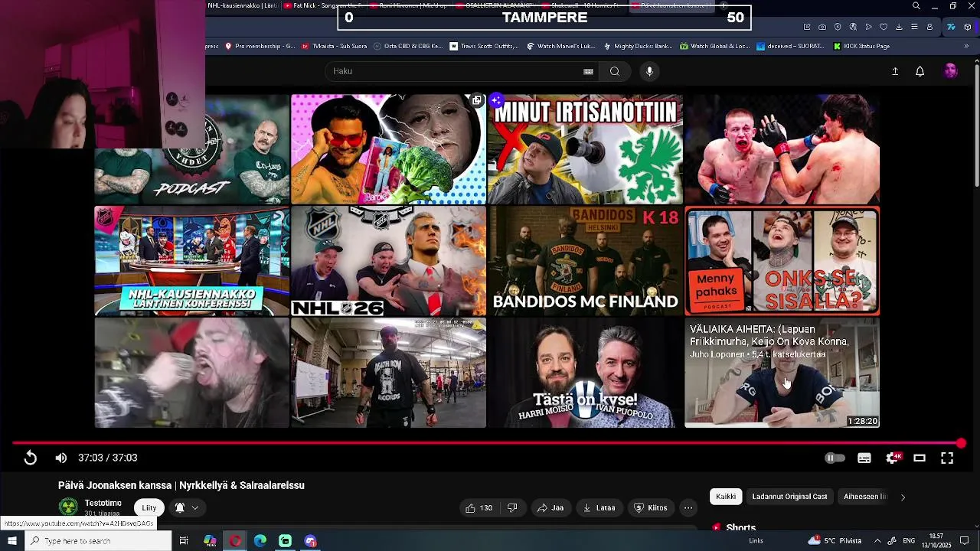
Task: Click the magnifier search button next to Haku
Action: [614, 71]
